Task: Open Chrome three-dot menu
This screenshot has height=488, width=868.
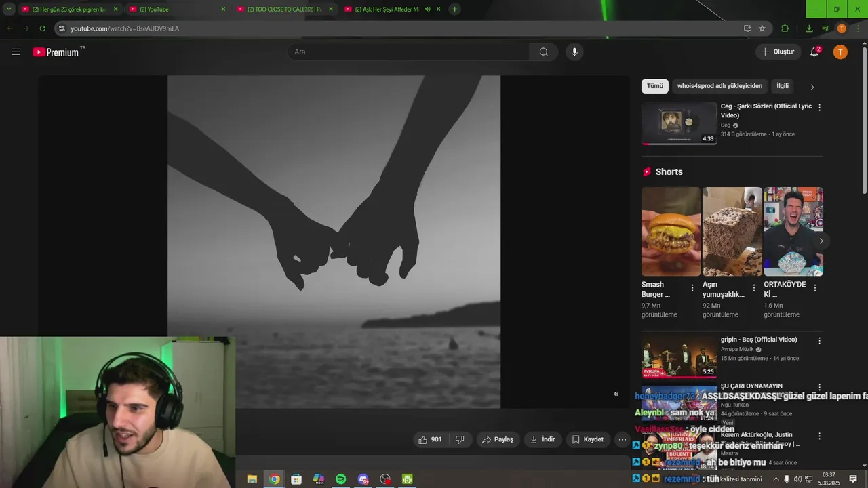Action: (858, 28)
